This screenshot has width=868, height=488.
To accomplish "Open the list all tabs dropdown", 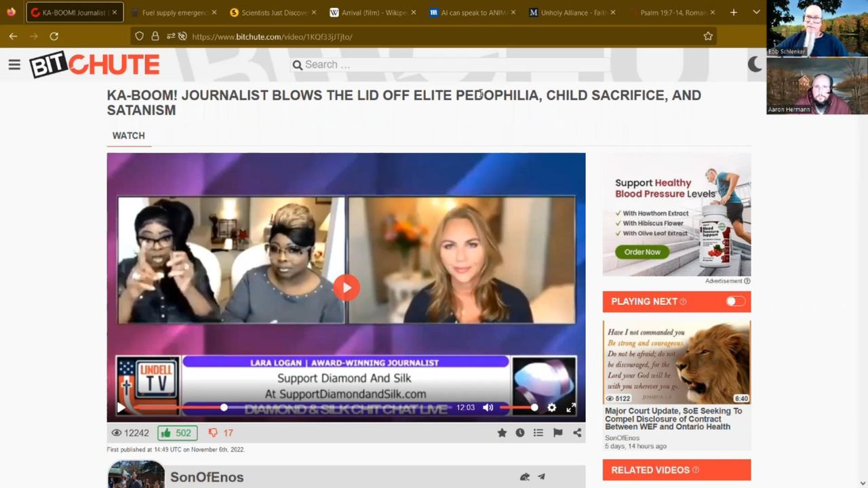I will tap(756, 12).
